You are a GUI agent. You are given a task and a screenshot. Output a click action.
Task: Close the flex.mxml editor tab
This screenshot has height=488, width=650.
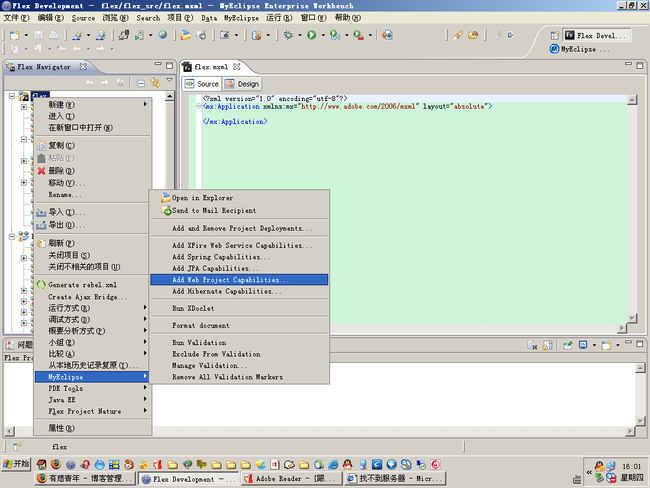(236, 66)
